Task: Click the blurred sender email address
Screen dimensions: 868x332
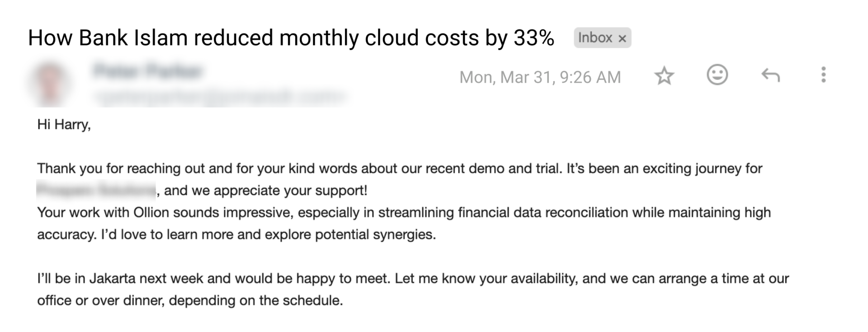Action: [x=220, y=96]
